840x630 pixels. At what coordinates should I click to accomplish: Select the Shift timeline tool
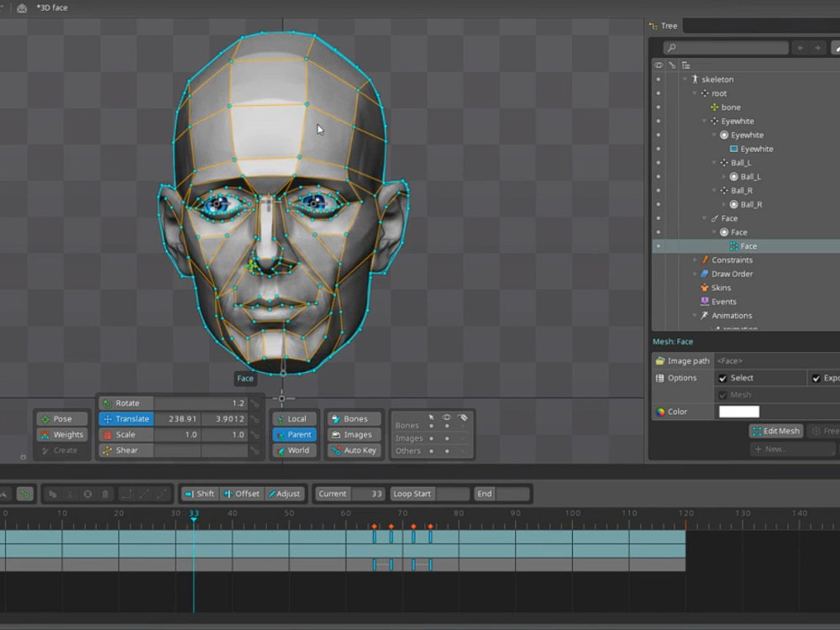coord(199,494)
